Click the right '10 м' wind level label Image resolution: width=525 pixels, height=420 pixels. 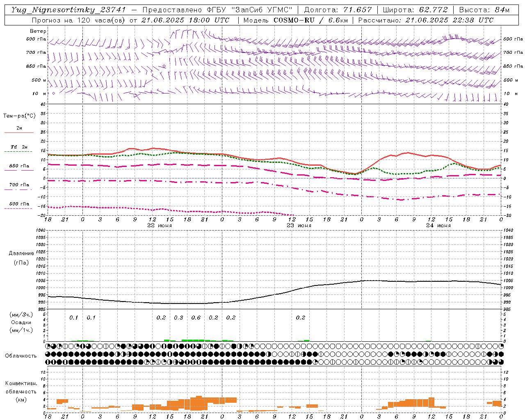point(510,94)
